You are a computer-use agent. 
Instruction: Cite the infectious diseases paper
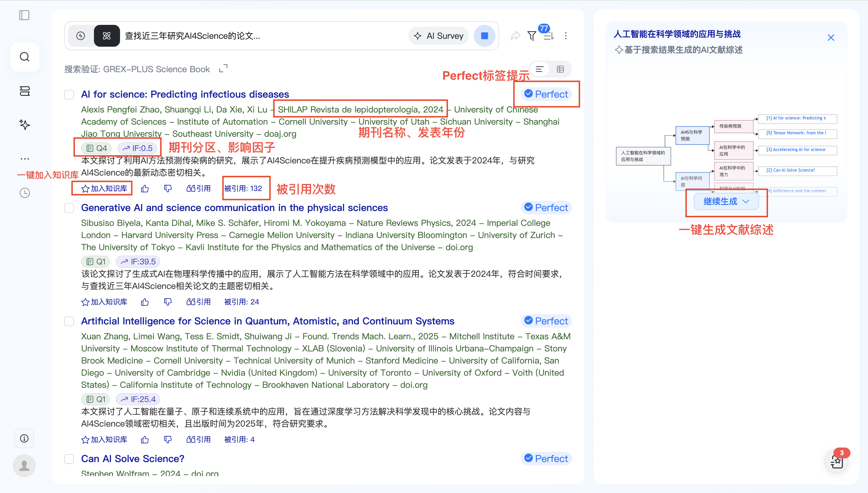[198, 189]
